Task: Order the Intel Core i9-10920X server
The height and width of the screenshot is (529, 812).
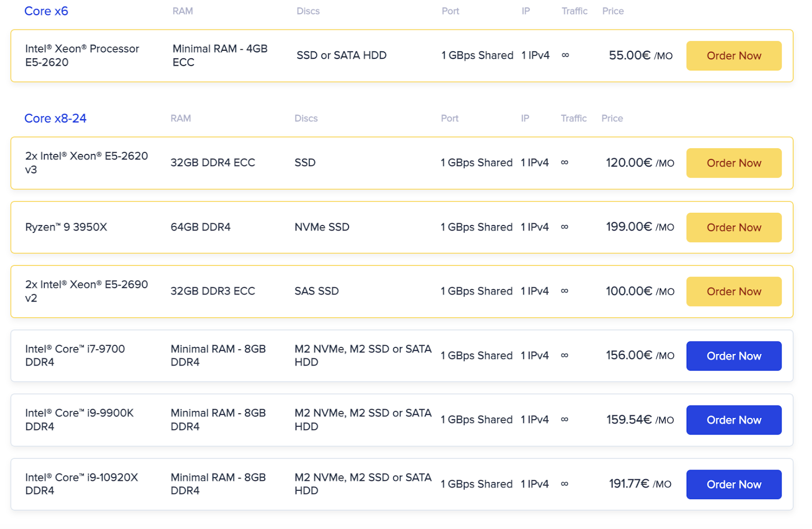Action: (x=733, y=484)
